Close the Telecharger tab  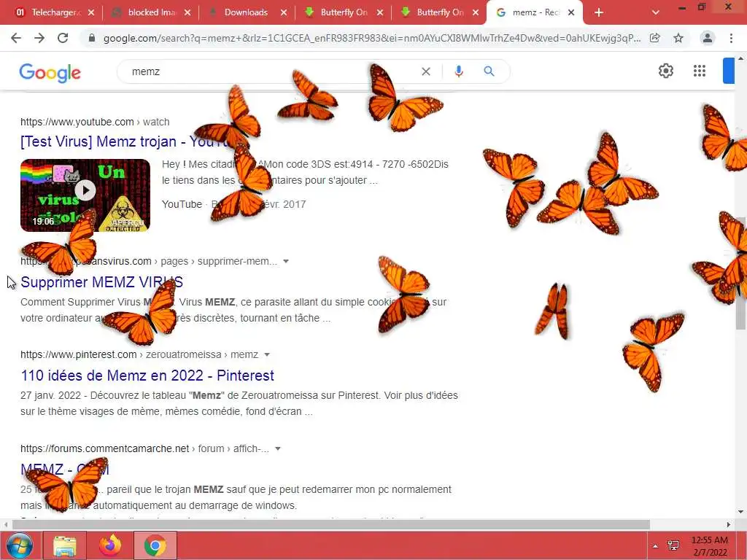click(x=91, y=12)
